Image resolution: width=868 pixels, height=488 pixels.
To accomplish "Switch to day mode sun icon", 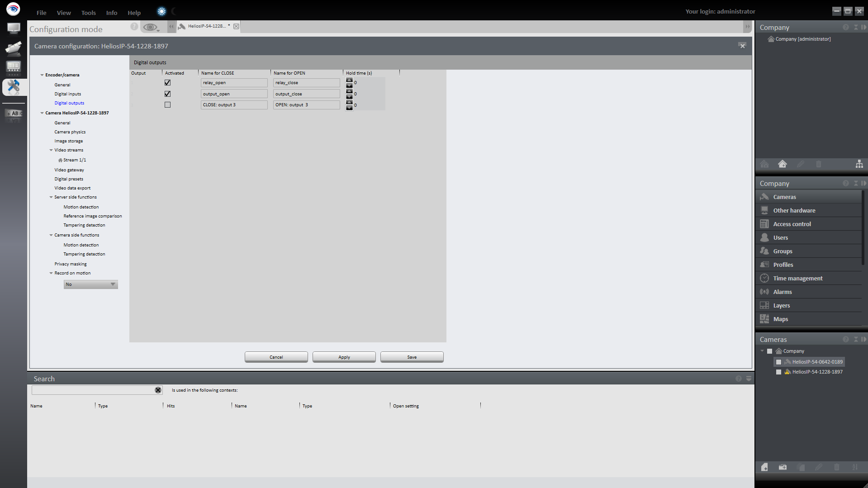I will pyautogui.click(x=161, y=12).
